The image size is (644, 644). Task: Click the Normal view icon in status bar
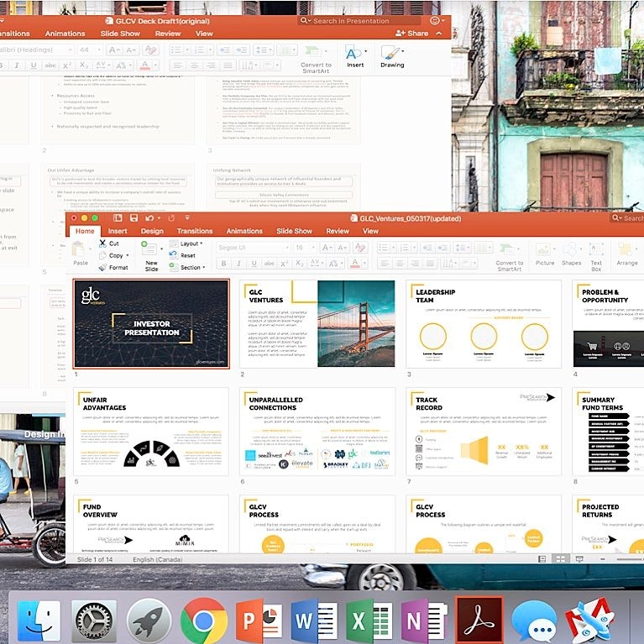click(542, 558)
